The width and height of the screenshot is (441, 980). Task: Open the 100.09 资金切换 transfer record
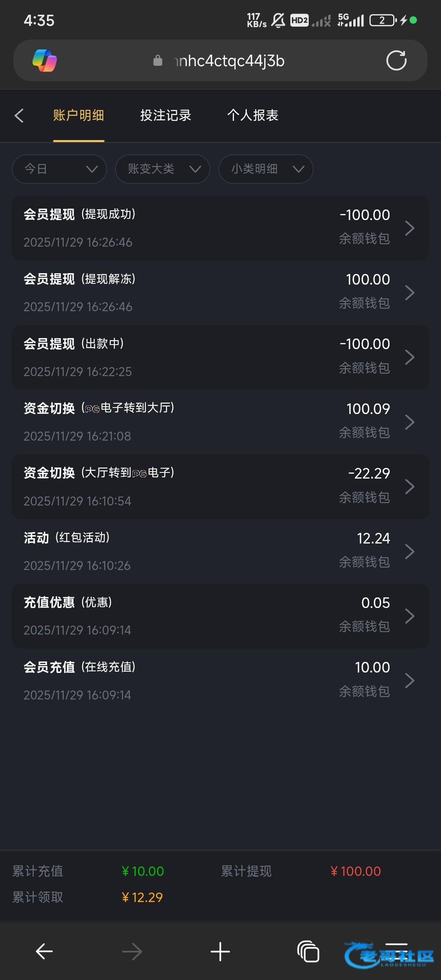click(220, 422)
